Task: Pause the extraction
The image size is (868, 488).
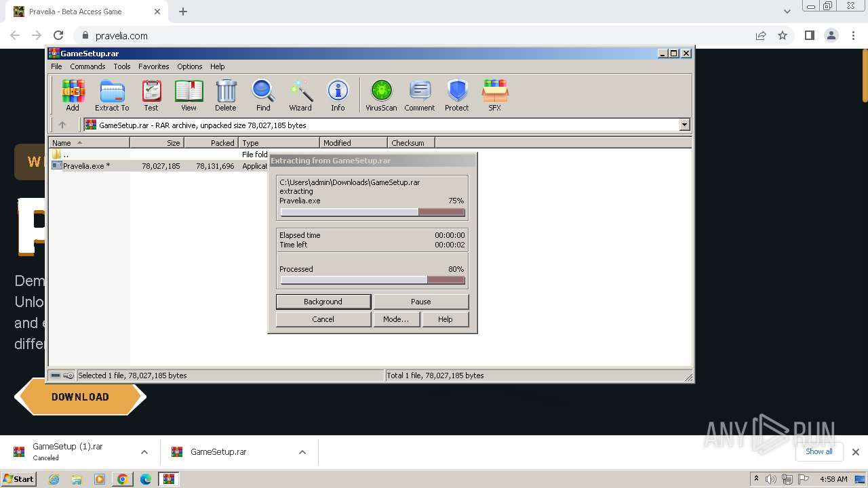Action: pyautogui.click(x=421, y=302)
